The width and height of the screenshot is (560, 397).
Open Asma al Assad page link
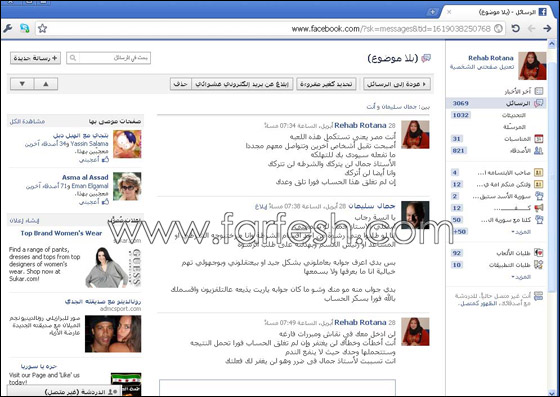point(85,177)
